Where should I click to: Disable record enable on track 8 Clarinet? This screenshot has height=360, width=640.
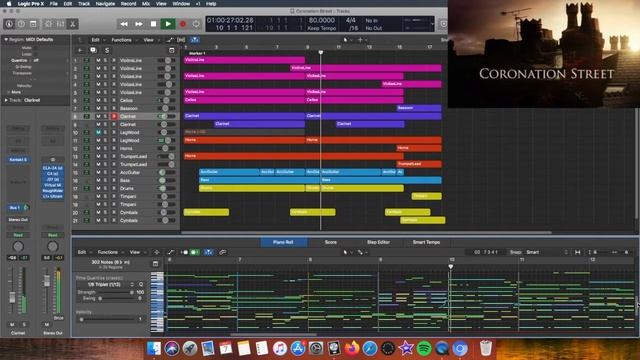coord(114,116)
